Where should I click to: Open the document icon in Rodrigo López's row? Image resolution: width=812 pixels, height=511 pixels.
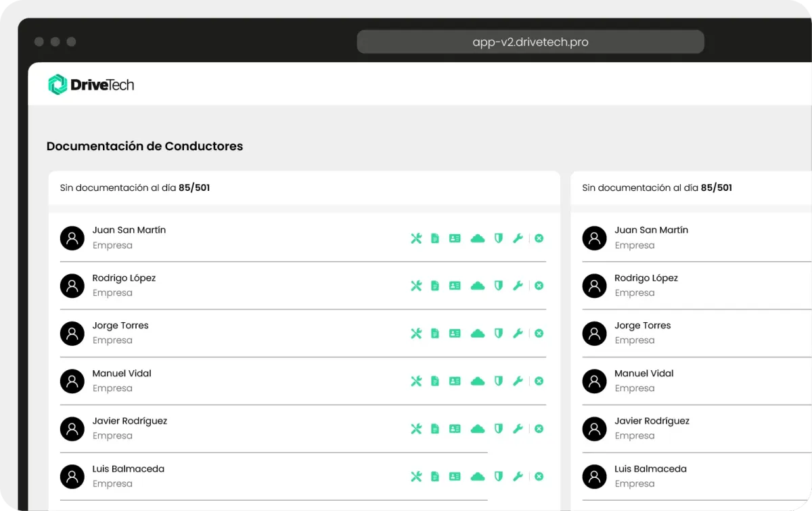pos(435,286)
